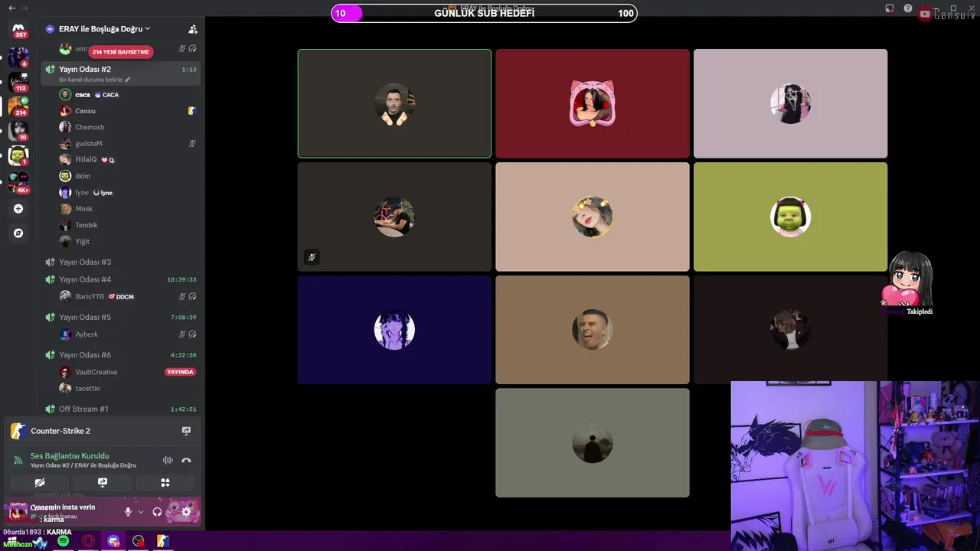
Task: Click the olive green participant tile
Action: point(790,217)
